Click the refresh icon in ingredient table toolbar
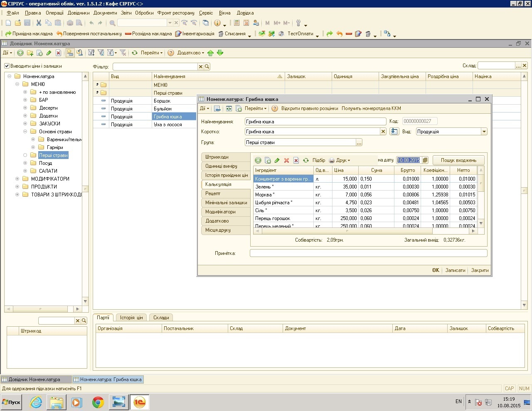This screenshot has height=411, width=532. [x=306, y=160]
